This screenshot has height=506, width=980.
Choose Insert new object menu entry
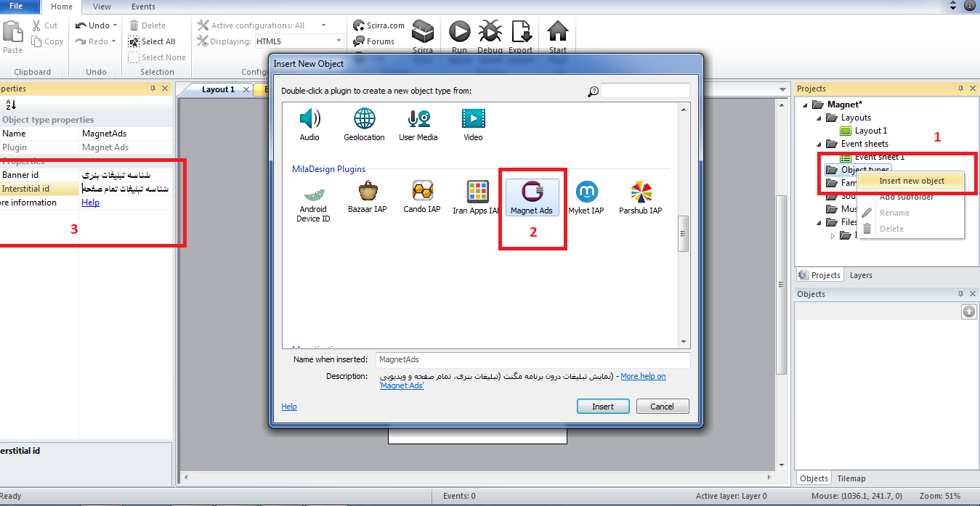(x=912, y=181)
